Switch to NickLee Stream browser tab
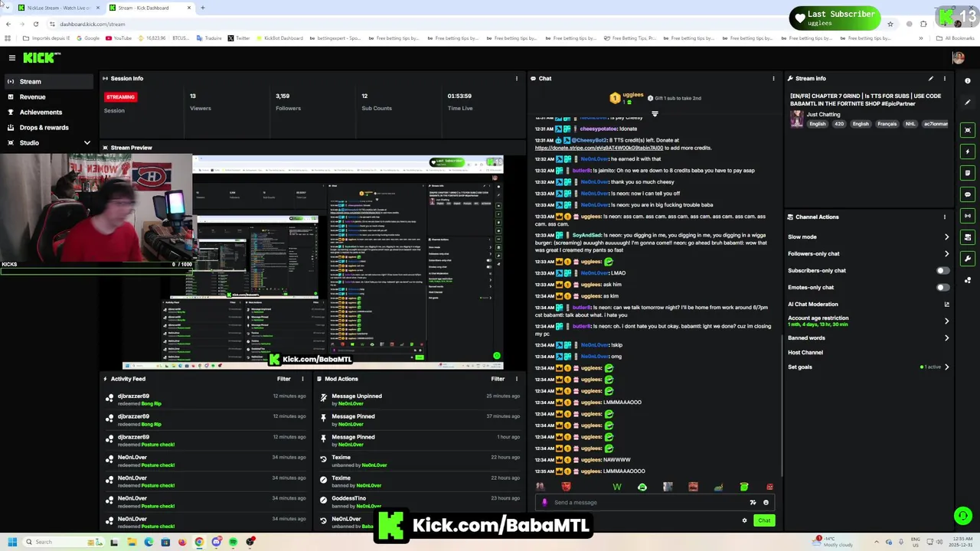 [x=58, y=8]
